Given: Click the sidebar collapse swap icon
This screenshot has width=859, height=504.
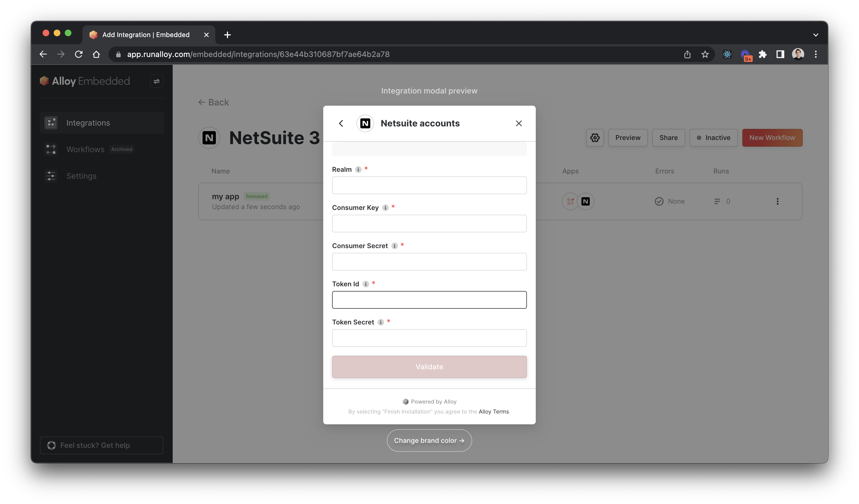Looking at the screenshot, I should pyautogui.click(x=156, y=81).
